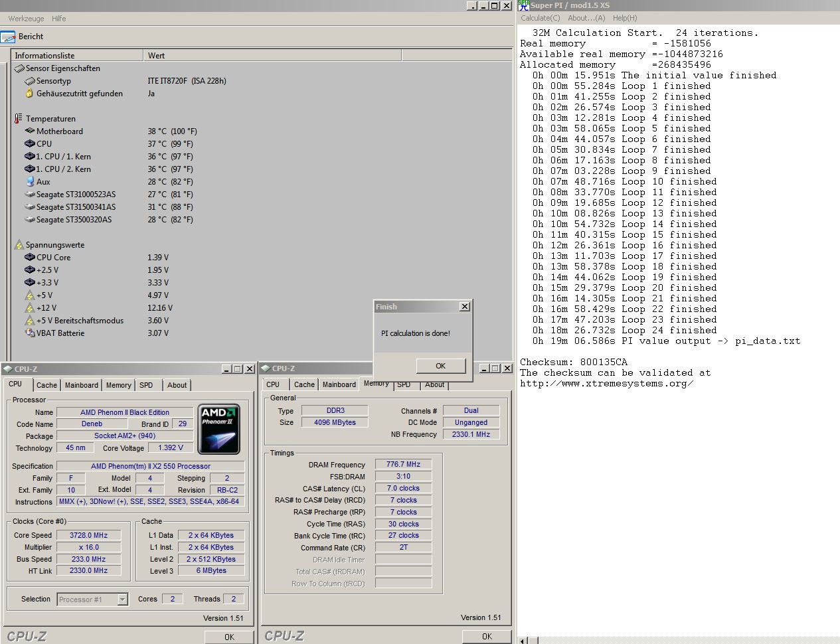840x644 pixels.
Task: Click the 12.16 V value
Action: click(x=160, y=308)
